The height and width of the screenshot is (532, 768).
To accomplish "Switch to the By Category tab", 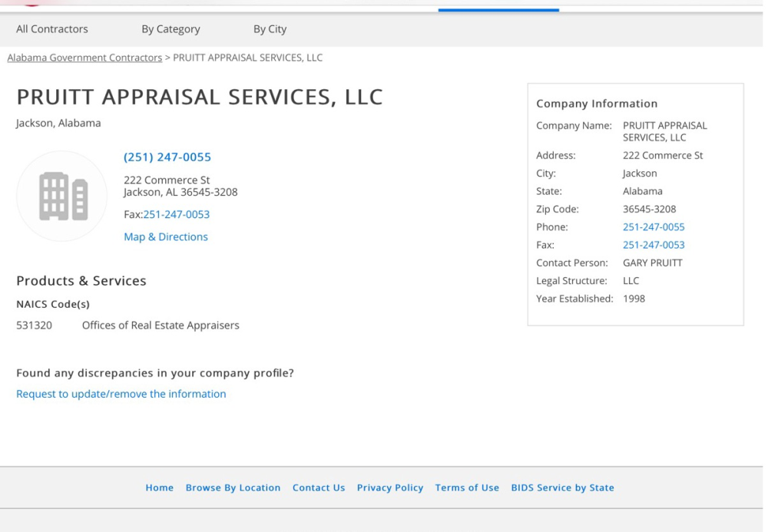I will [171, 29].
